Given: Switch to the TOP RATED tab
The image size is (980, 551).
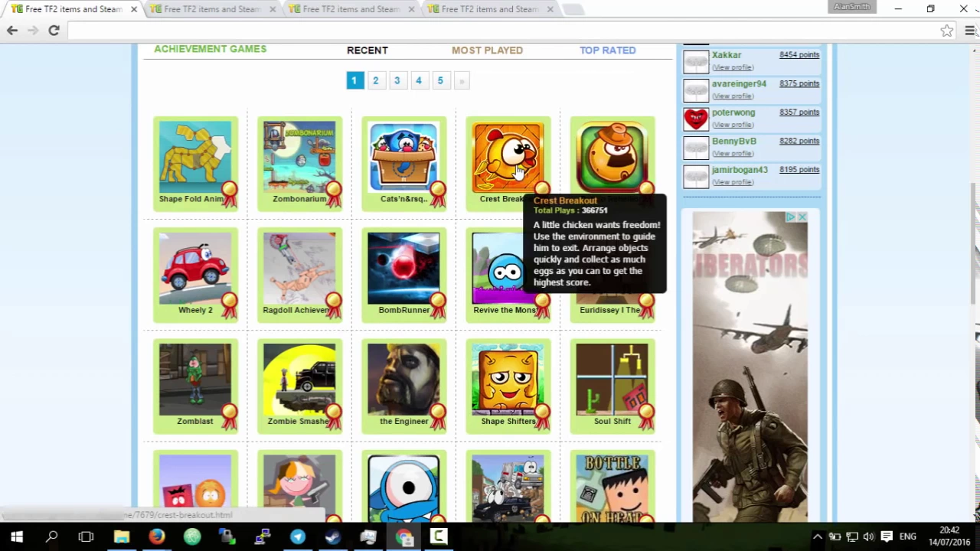Looking at the screenshot, I should tap(607, 51).
